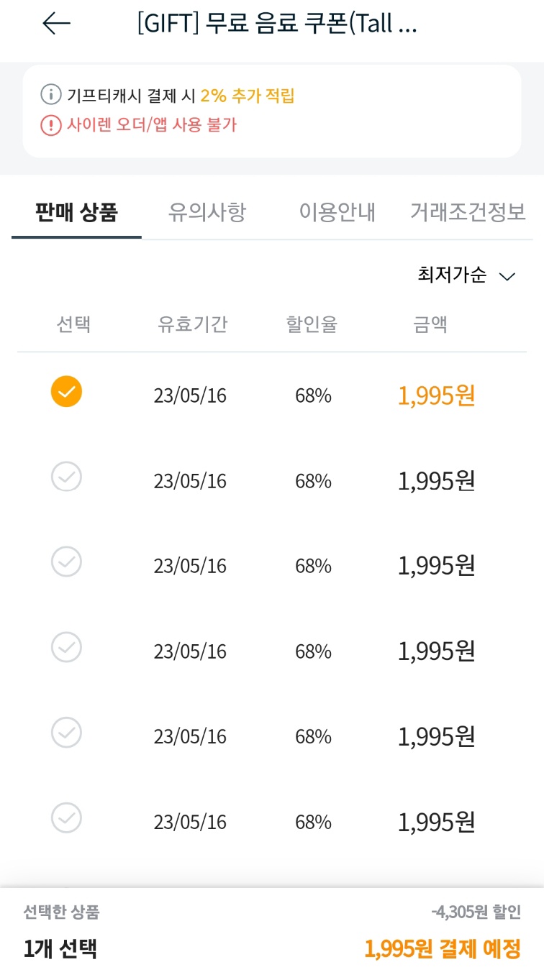Switch to the 거래조건정보 tab

[x=468, y=212]
